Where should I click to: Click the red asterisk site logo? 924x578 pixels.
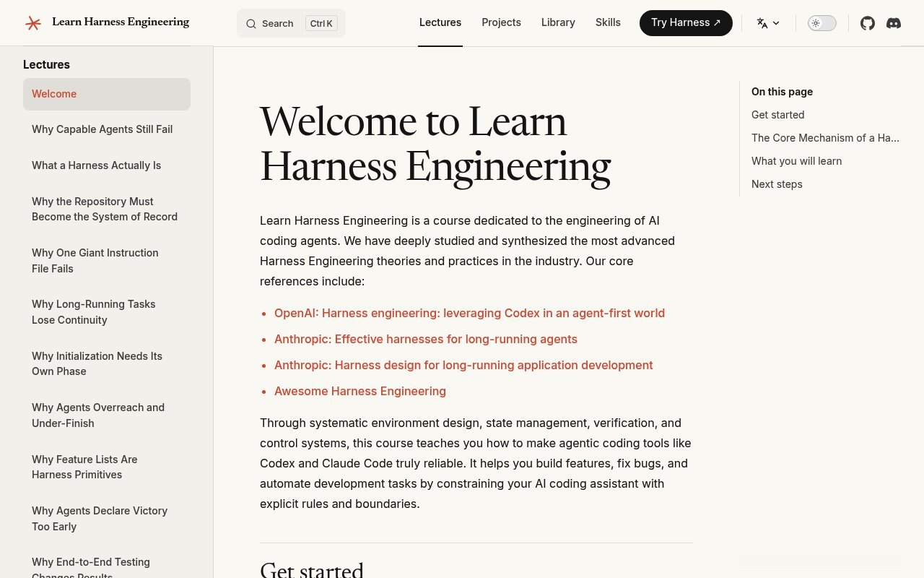[x=33, y=23]
